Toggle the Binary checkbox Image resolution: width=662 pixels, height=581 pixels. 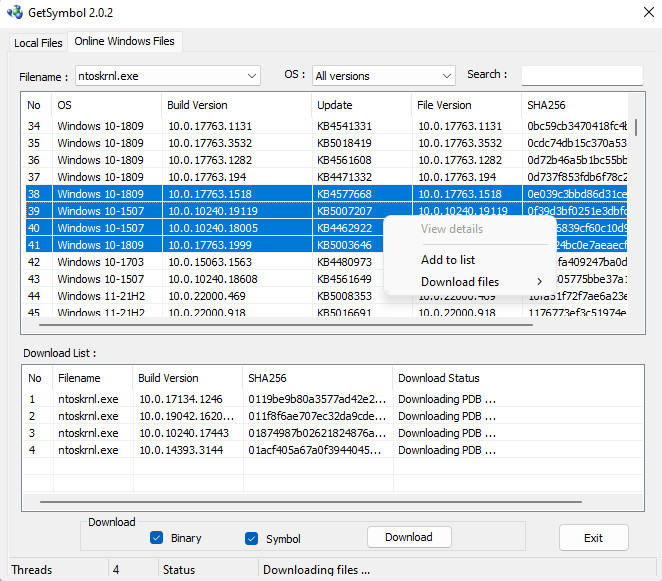[156, 538]
